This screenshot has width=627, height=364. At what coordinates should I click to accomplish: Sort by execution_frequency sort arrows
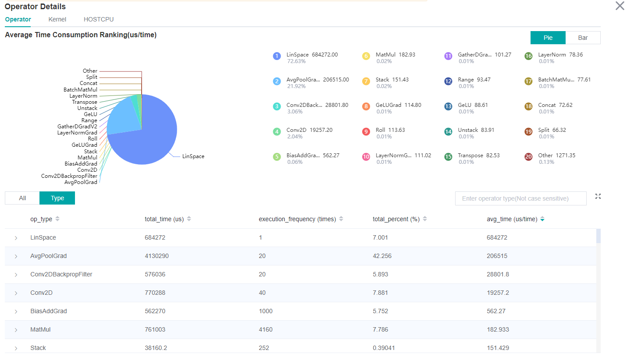pos(341,219)
